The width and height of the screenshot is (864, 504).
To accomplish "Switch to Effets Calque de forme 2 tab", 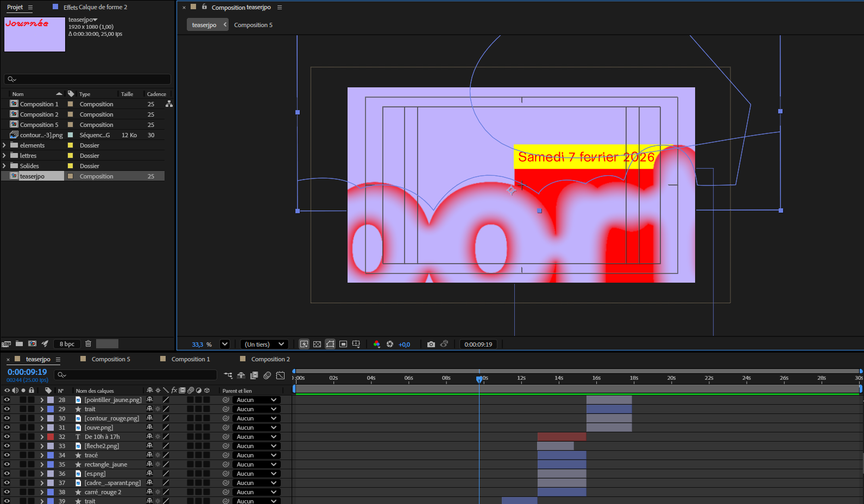I will (x=95, y=7).
